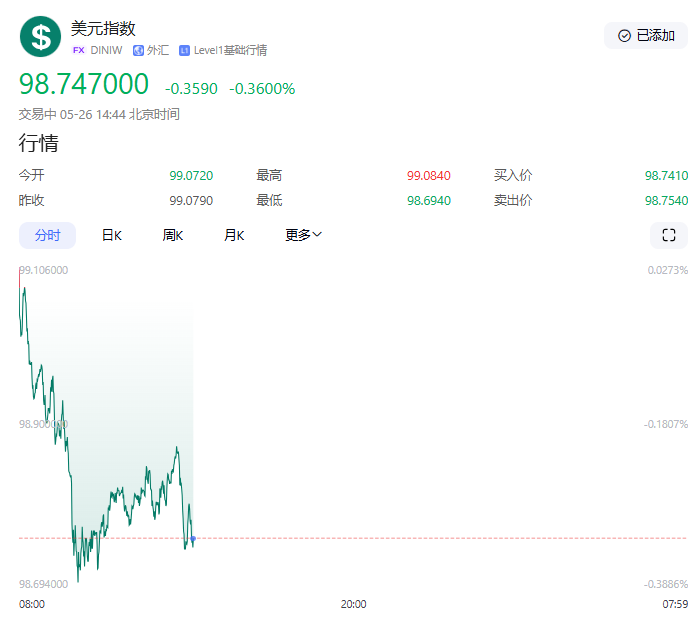Open the 更多 chart period dropdown

(303, 235)
